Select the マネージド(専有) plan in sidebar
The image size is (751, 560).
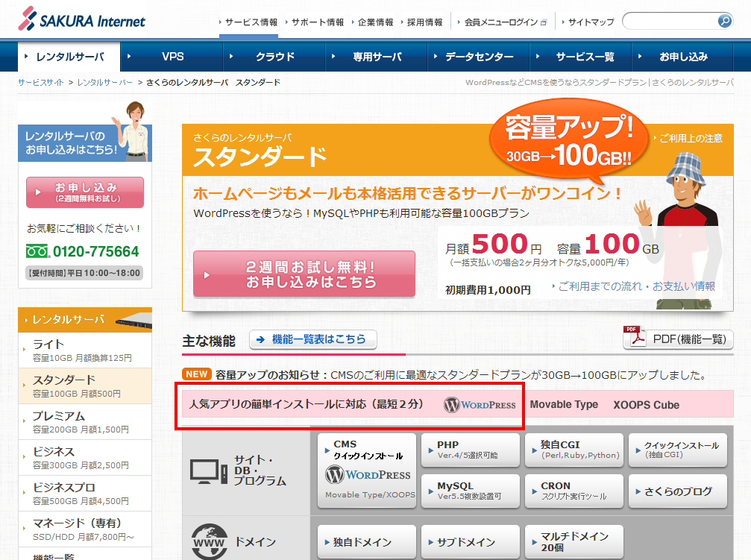click(x=85, y=529)
